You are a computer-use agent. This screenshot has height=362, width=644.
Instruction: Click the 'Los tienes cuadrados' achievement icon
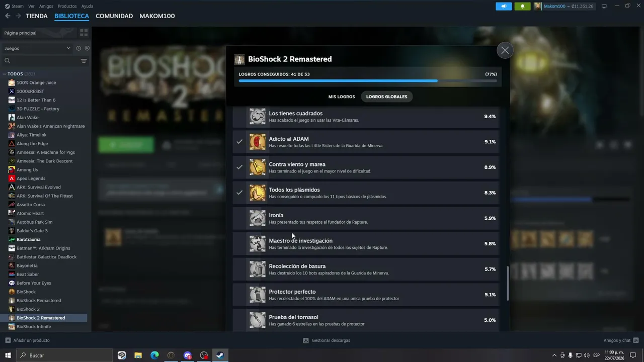click(x=257, y=116)
